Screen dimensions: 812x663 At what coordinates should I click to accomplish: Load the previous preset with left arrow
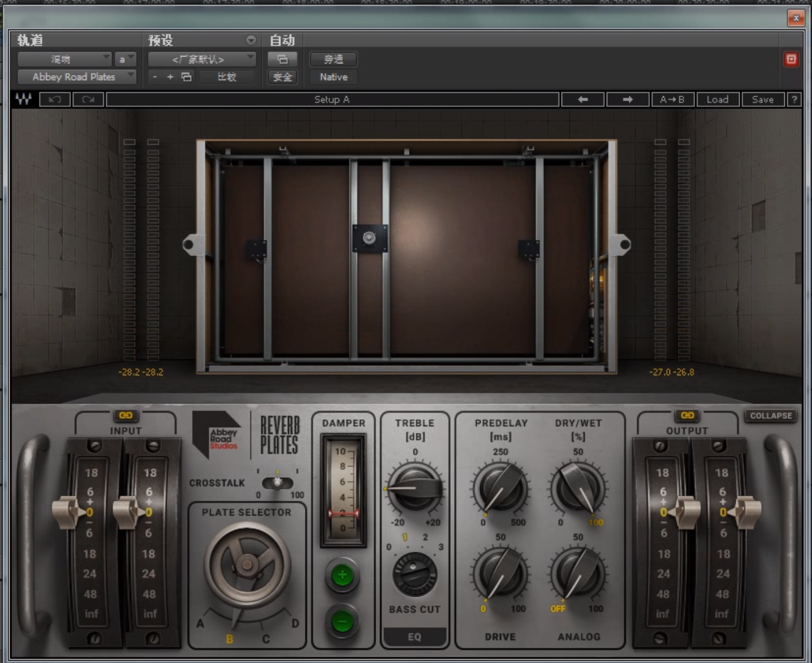pos(582,99)
